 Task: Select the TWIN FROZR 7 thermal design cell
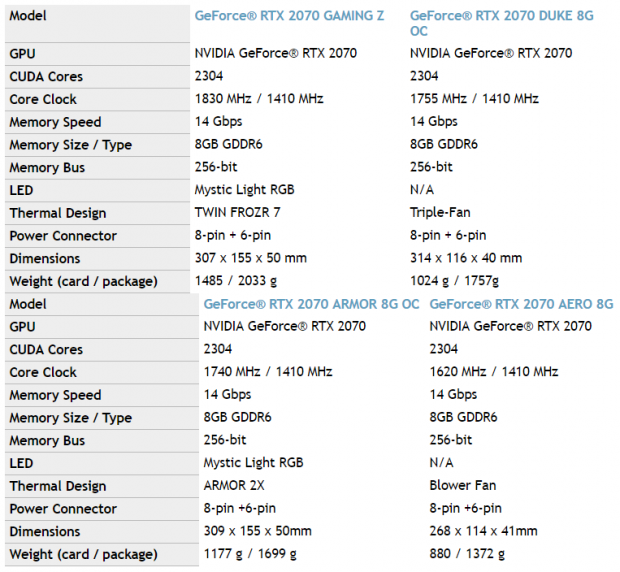[237, 212]
